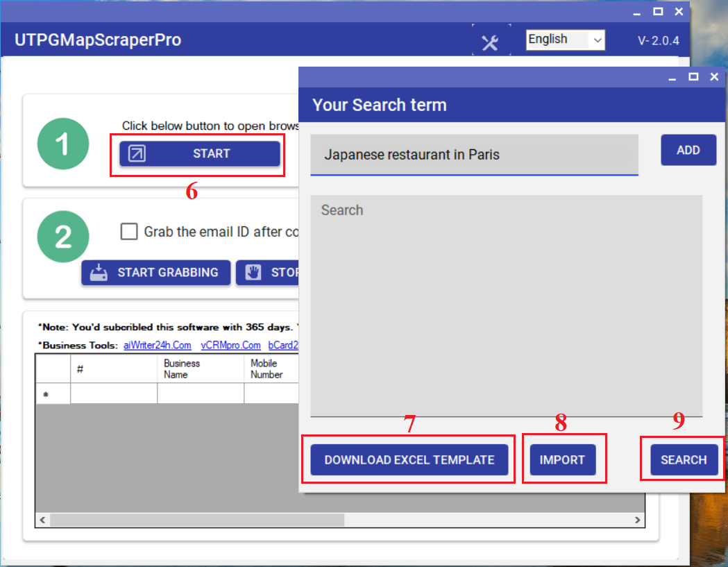Click the download icon on START GRABBING

click(x=98, y=272)
